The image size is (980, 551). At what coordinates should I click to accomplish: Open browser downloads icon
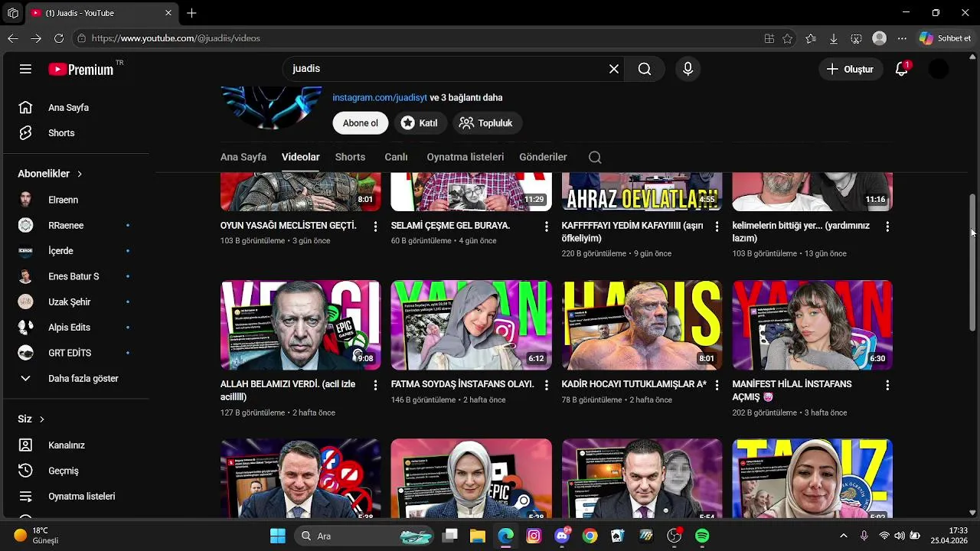coord(833,38)
